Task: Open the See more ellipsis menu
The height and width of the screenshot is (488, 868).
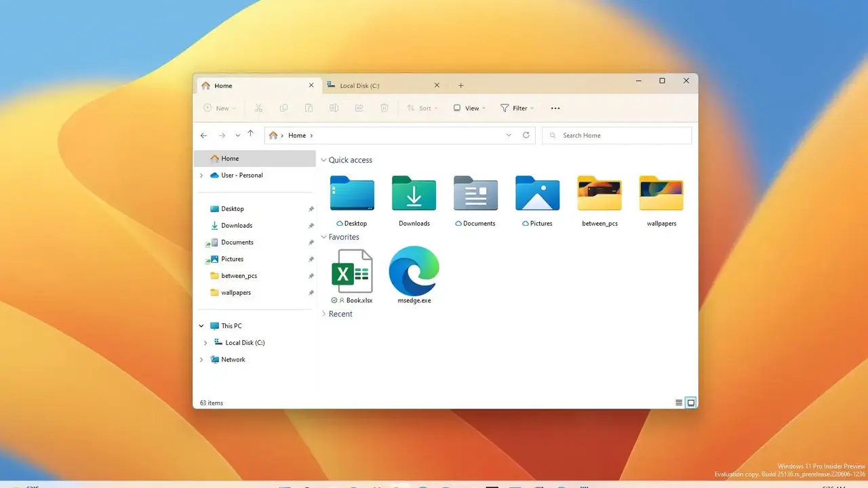Action: tap(555, 108)
